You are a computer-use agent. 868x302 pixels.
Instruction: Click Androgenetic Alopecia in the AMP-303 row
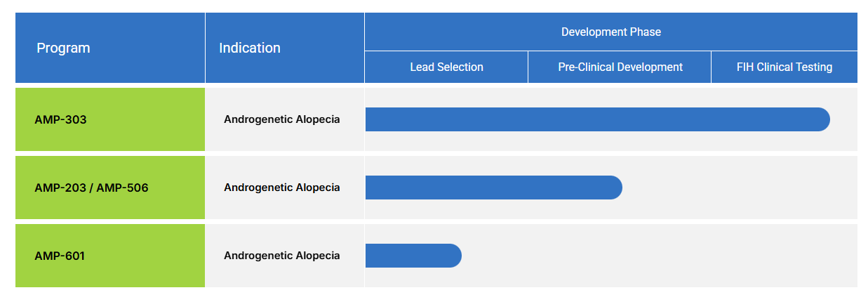(281, 119)
